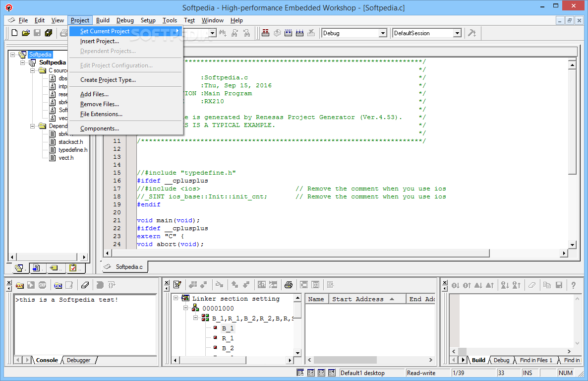Click the Save All toolbar icon
Image resolution: width=588 pixels, height=381 pixels.
coord(49,33)
